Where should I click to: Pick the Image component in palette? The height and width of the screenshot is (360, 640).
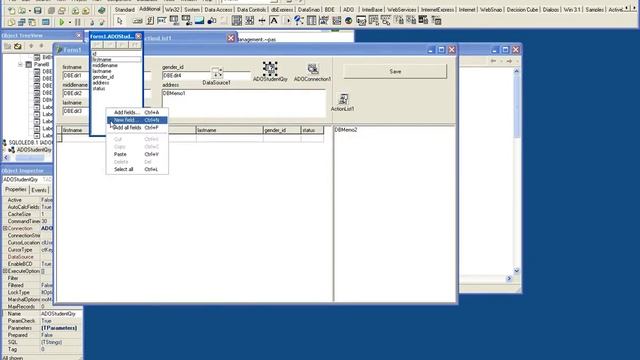coord(199,20)
